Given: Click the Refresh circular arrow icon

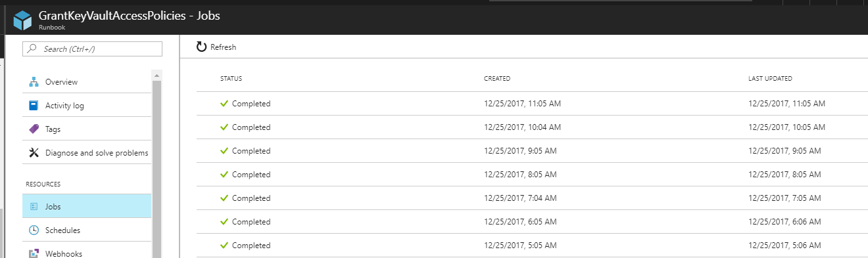Looking at the screenshot, I should pos(202,47).
